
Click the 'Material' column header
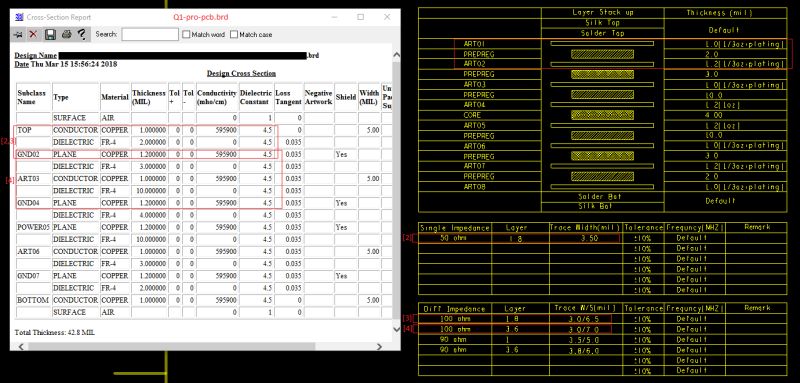115,97
